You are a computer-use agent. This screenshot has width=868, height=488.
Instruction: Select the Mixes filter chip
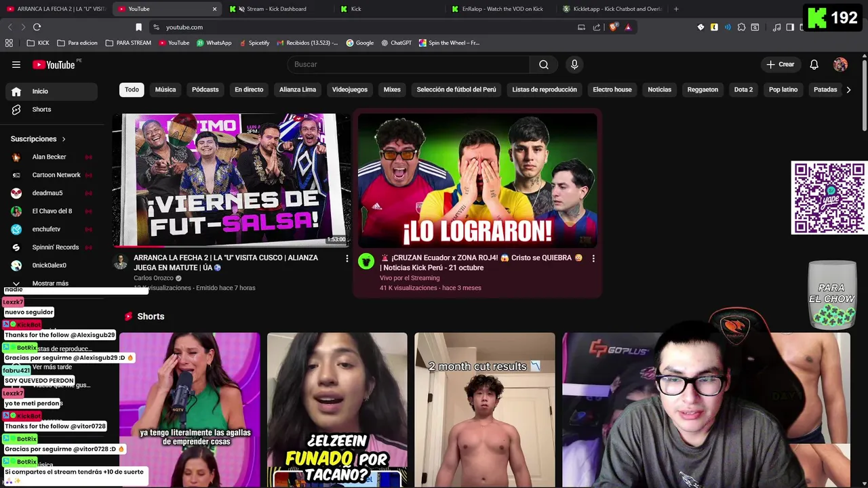pos(392,89)
